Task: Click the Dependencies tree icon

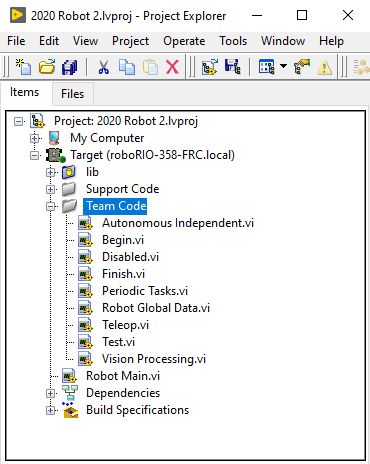Action: click(70, 393)
